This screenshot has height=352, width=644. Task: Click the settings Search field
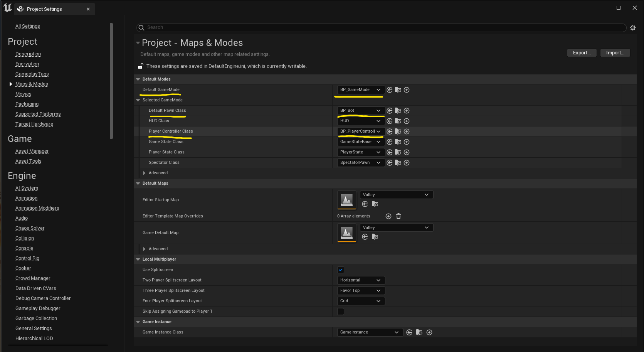[382, 27]
